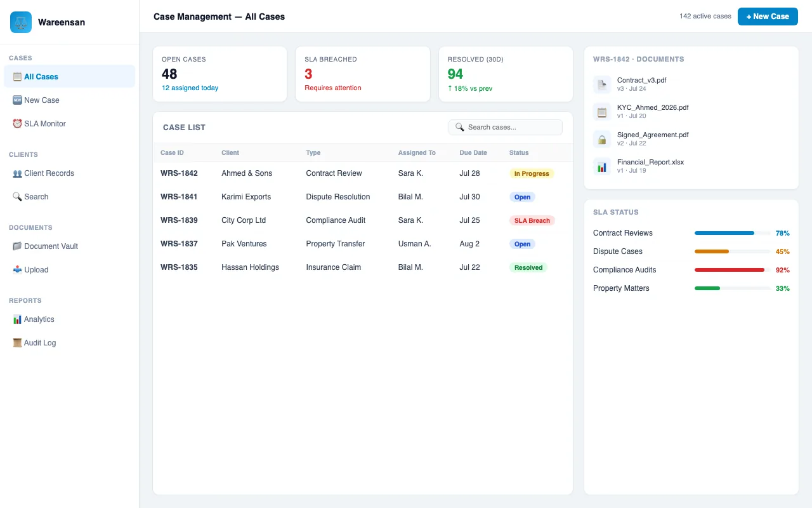This screenshot has width=812, height=508.
Task: Click the Contract Reviews SLA progress bar
Action: [733, 233]
